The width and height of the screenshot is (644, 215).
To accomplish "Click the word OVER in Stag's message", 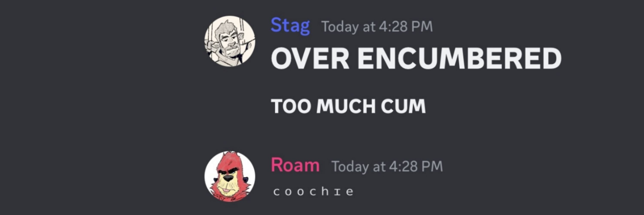I will [310, 58].
